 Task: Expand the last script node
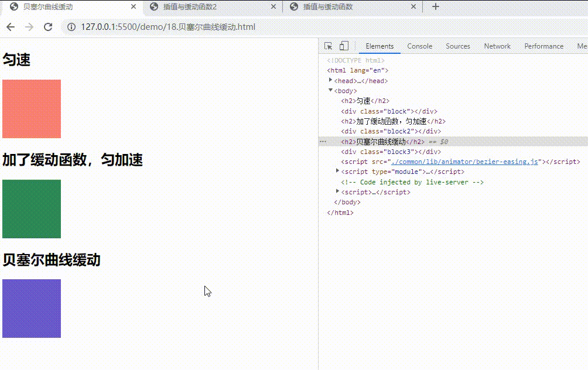[x=337, y=191]
